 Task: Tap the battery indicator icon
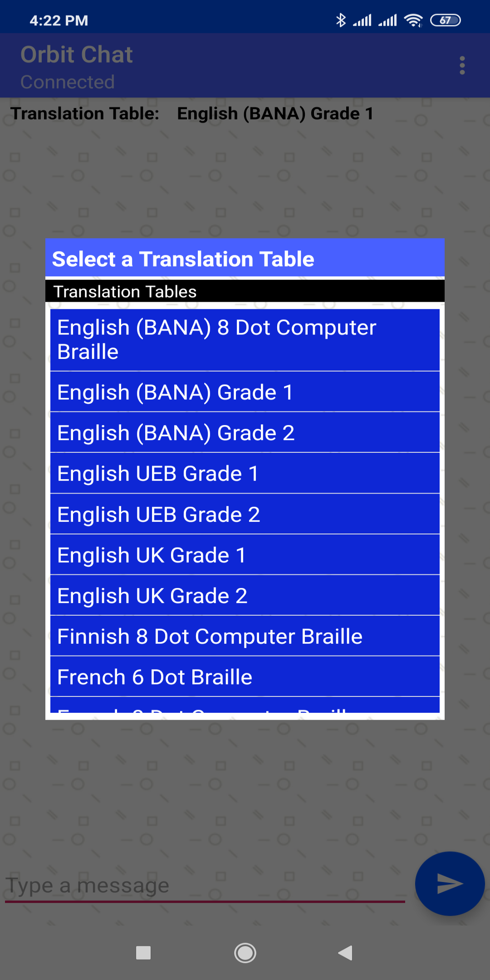445,20
